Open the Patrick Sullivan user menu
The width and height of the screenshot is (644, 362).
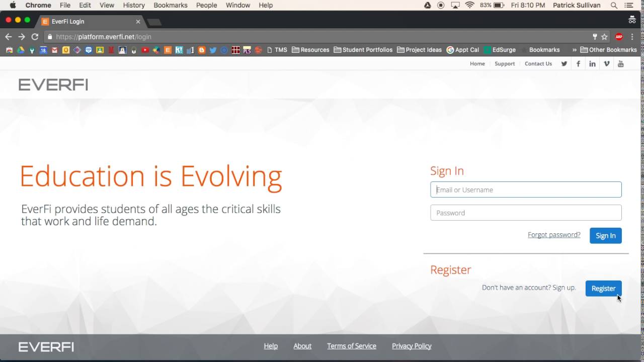pos(577,5)
